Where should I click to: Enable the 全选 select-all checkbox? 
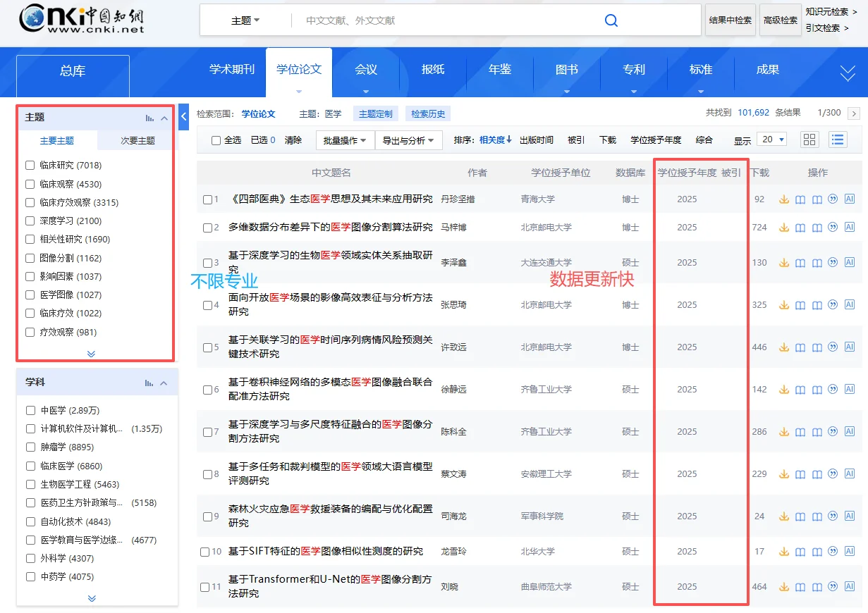(x=217, y=140)
